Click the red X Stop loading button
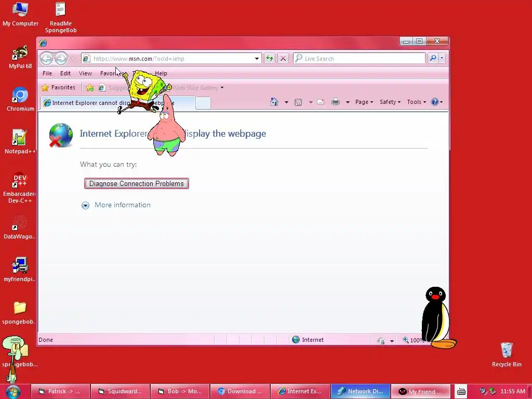This screenshot has height=399, width=532. pos(283,58)
